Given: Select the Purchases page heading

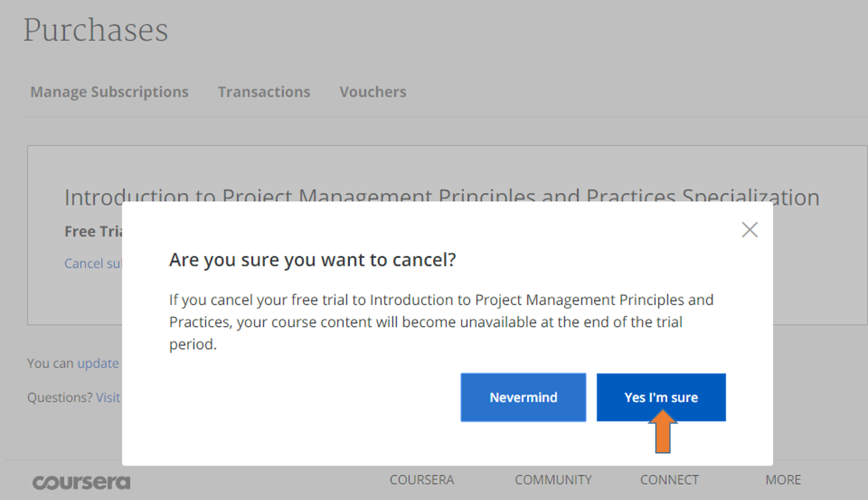Looking at the screenshot, I should (95, 30).
